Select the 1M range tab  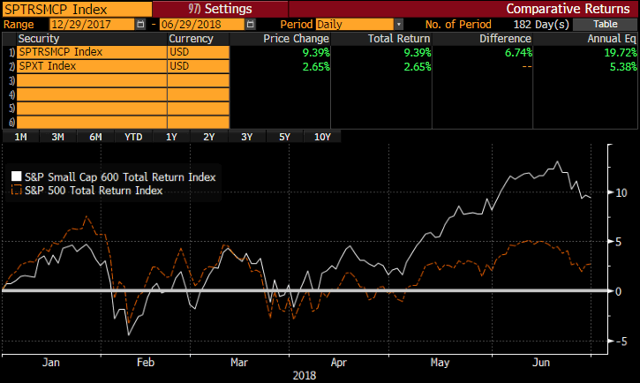pos(20,137)
